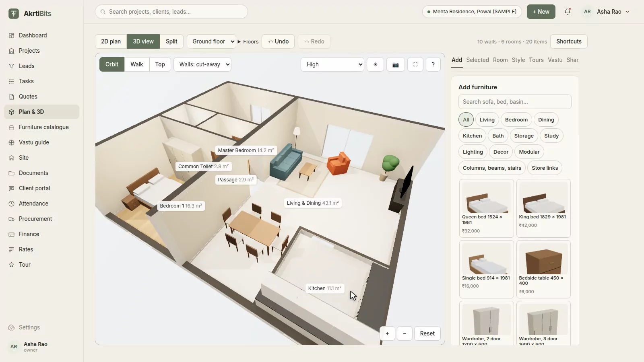Toggle the sun lighting button
644x362 pixels.
tap(375, 64)
